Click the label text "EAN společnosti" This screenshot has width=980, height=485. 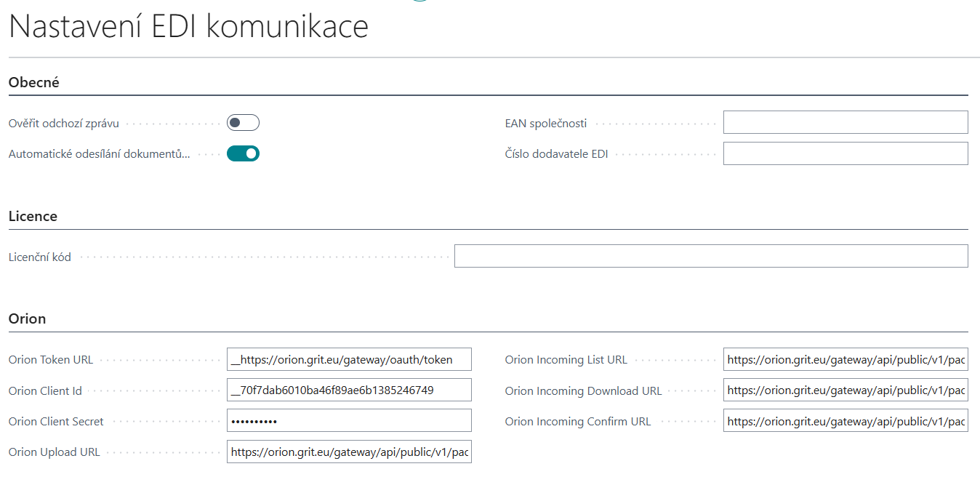[546, 124]
